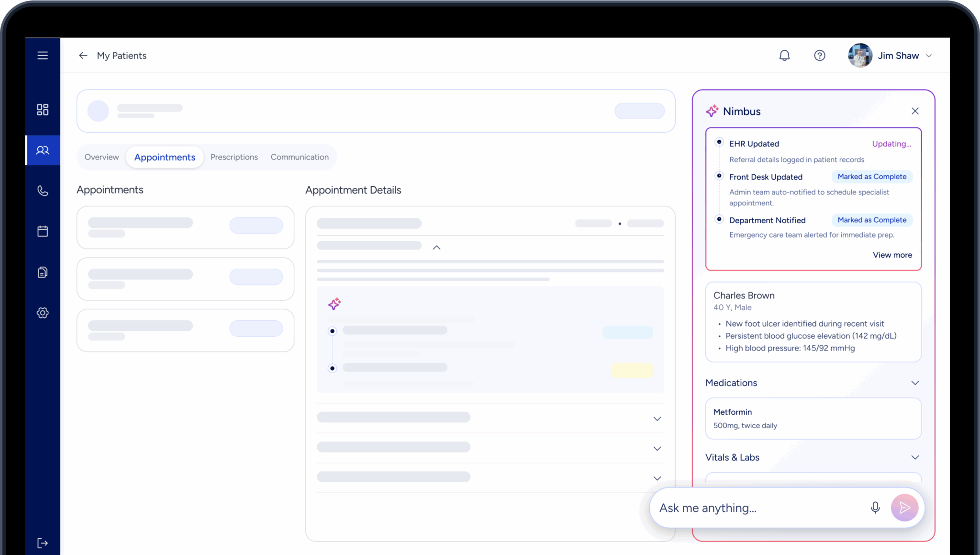Image resolution: width=980 pixels, height=555 pixels.
Task: Go back to My Patients
Action: [83, 56]
